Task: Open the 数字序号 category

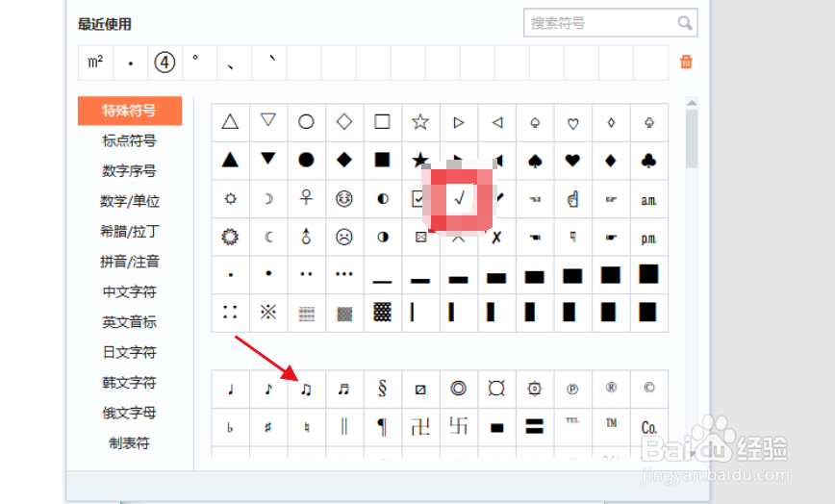Action: coord(130,171)
